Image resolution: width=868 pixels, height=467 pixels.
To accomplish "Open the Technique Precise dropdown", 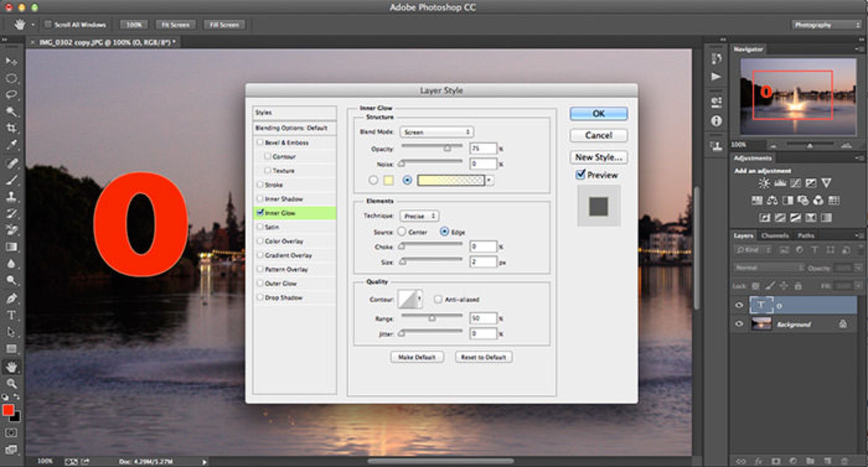I will [419, 216].
